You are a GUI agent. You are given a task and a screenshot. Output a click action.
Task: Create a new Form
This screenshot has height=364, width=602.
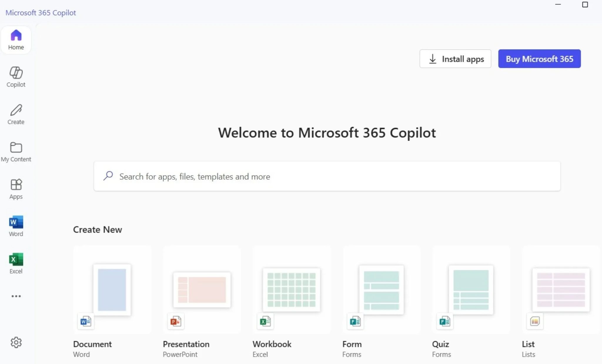(381, 290)
